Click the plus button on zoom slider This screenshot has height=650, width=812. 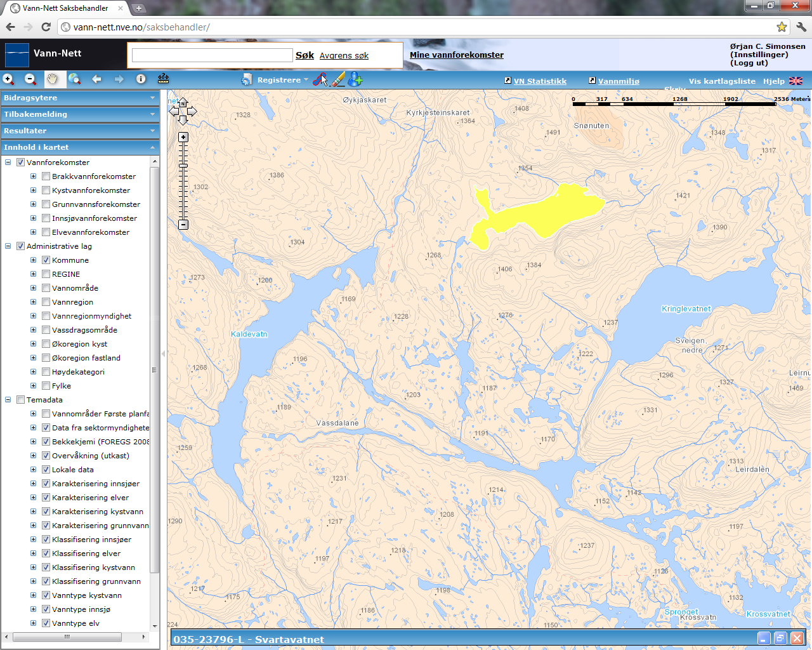pos(183,137)
